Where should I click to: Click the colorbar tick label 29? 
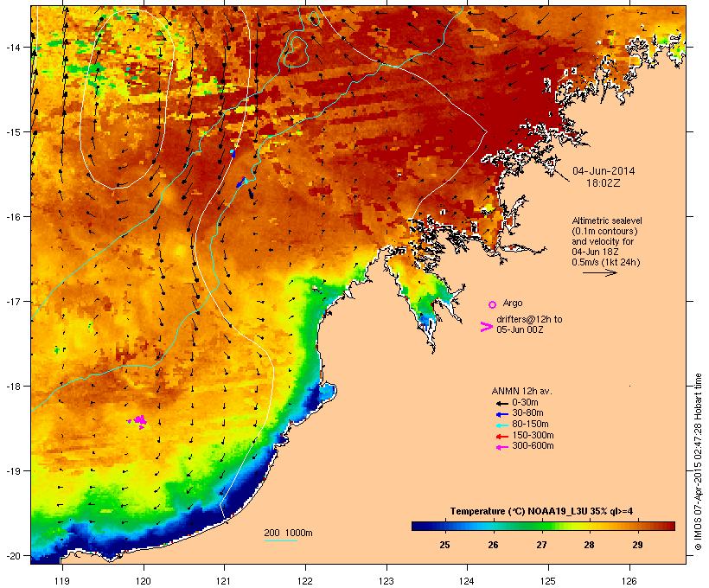637,545
